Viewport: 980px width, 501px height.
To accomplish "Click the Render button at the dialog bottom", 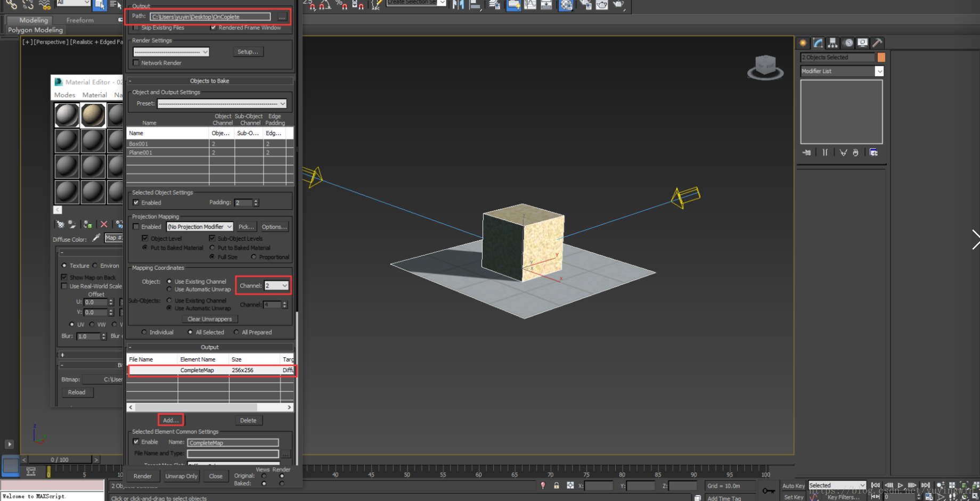I will click(143, 476).
